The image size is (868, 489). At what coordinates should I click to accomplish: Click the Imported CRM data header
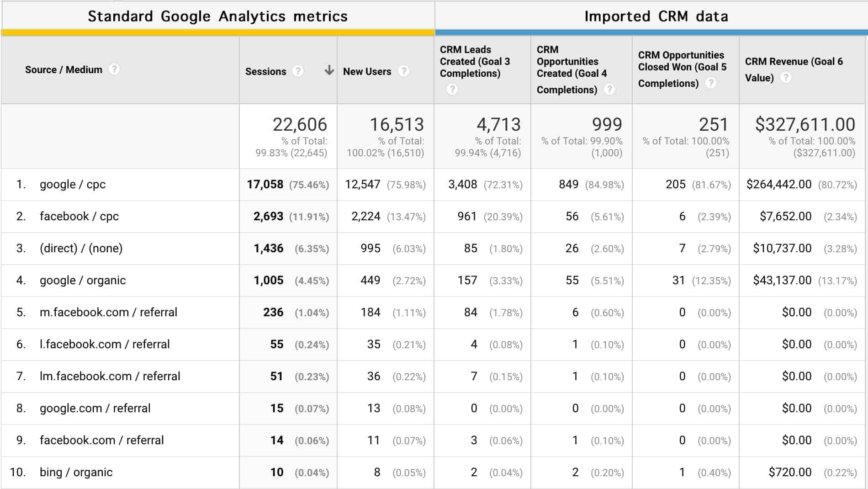point(656,16)
